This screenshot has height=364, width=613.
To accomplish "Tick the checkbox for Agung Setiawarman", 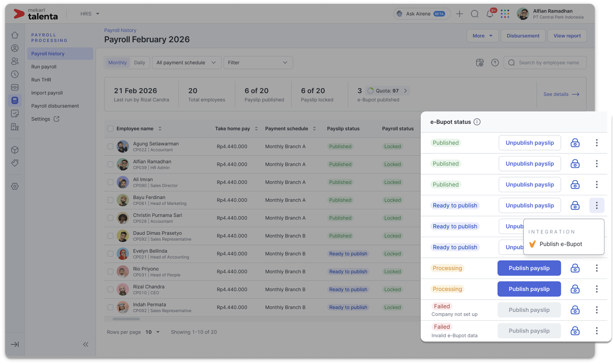I will (110, 146).
